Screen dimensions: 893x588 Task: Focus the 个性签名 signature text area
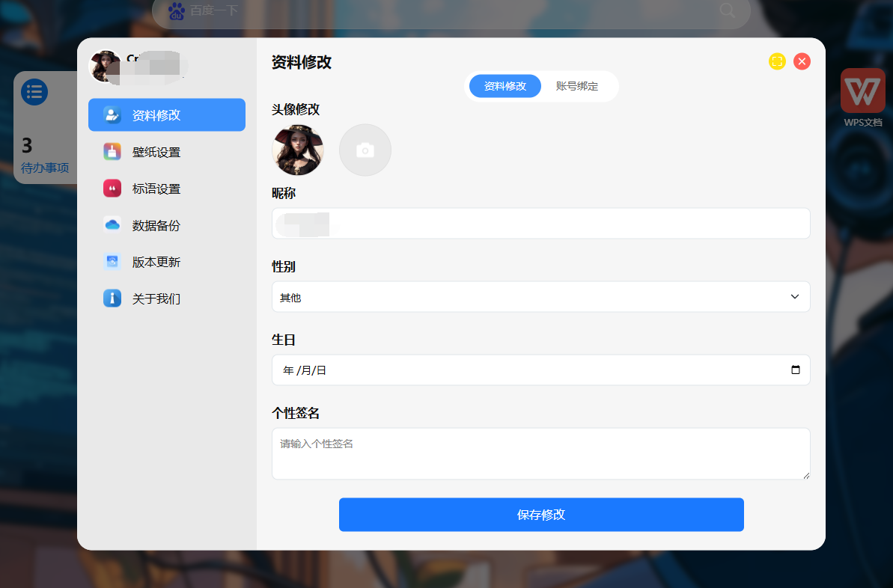(540, 453)
